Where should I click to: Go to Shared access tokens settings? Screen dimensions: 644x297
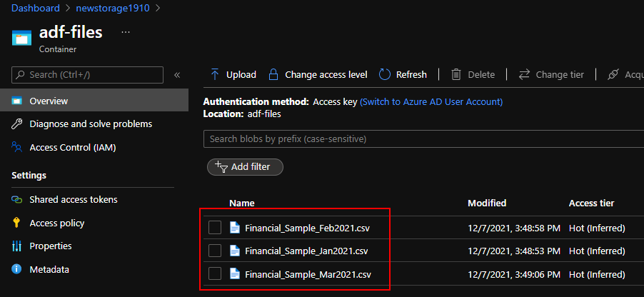pos(73,200)
